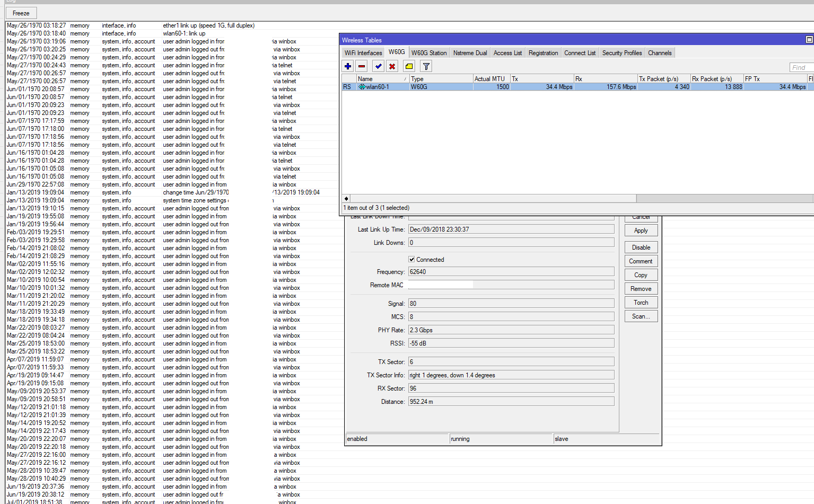Click the Apply button
The image size is (814, 504).
tap(641, 231)
